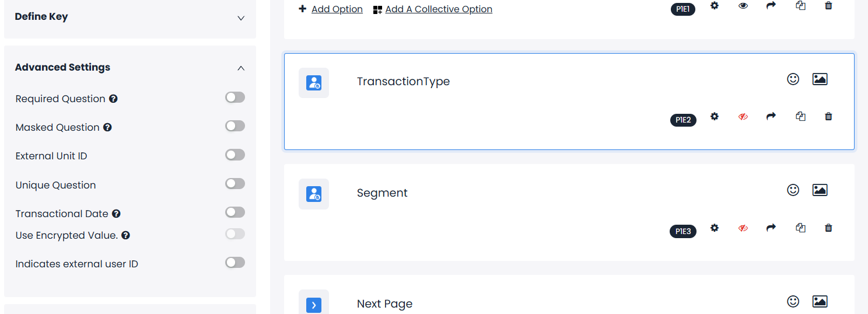Delete the Segment question with trash icon
This screenshot has height=314, width=868.
click(828, 228)
